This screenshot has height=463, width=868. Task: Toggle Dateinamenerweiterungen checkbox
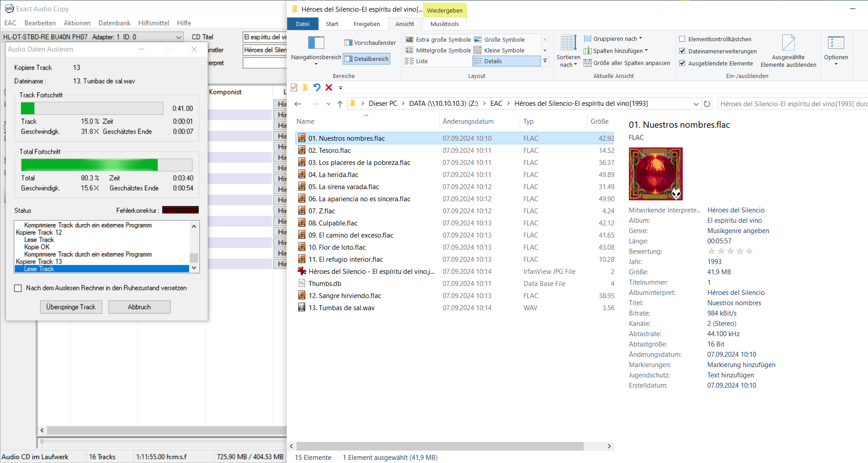682,51
